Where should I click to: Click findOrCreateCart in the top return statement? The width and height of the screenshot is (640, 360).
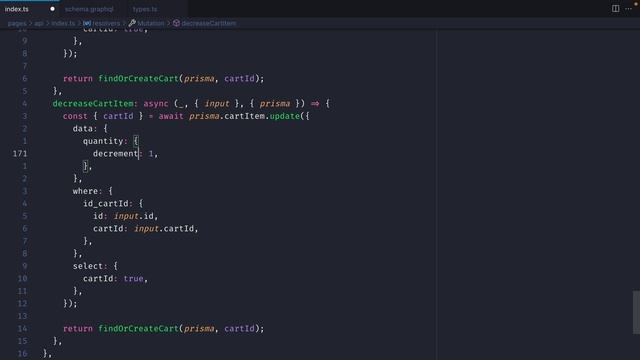(x=138, y=78)
